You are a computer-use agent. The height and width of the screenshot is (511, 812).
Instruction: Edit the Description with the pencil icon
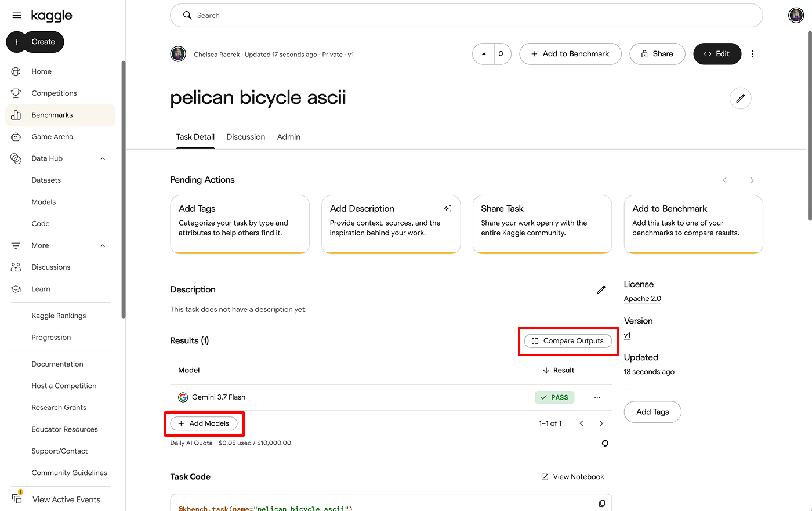[601, 290]
